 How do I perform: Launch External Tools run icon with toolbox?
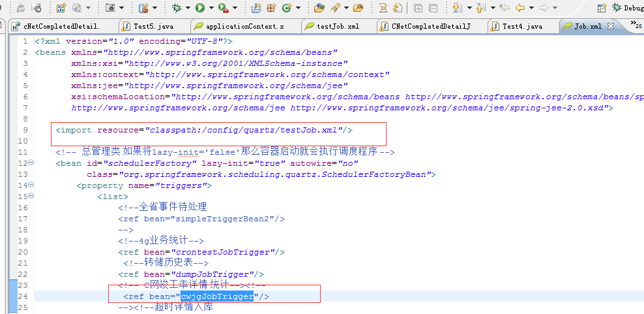tap(224, 7)
